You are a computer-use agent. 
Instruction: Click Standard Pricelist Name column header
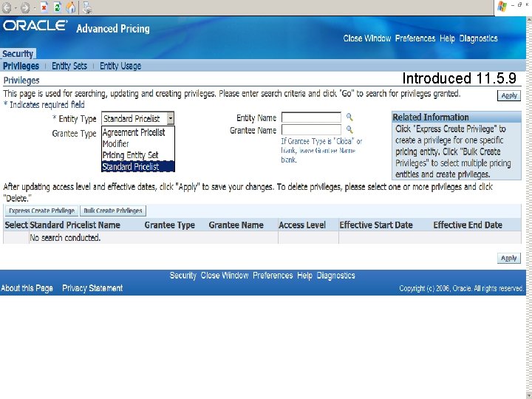[75, 225]
